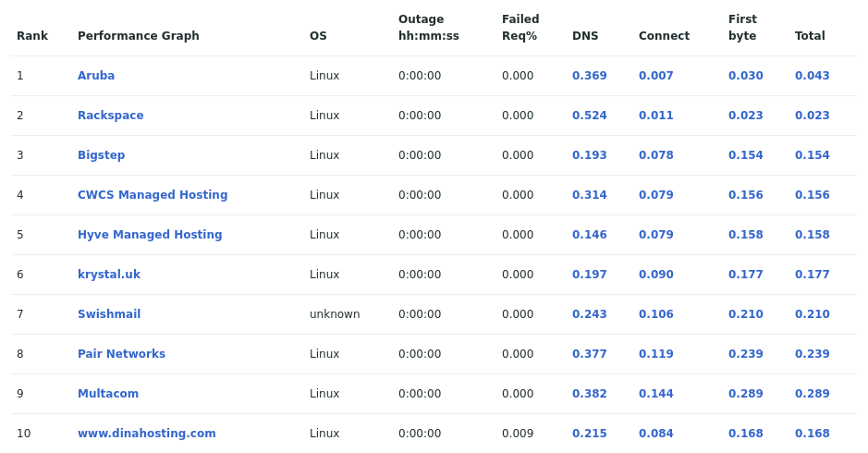868x453 pixels.
Task: Click the Rank column header
Action: pyautogui.click(x=32, y=36)
